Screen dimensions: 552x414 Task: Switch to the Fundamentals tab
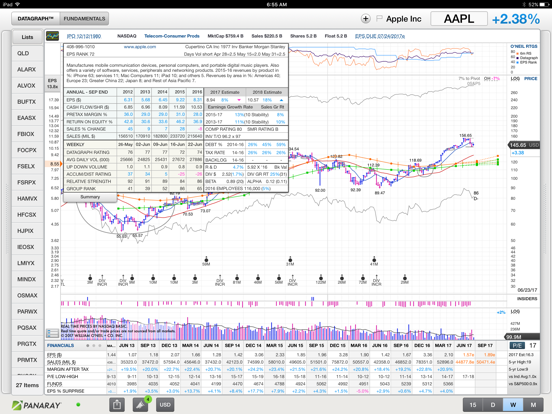(x=84, y=19)
